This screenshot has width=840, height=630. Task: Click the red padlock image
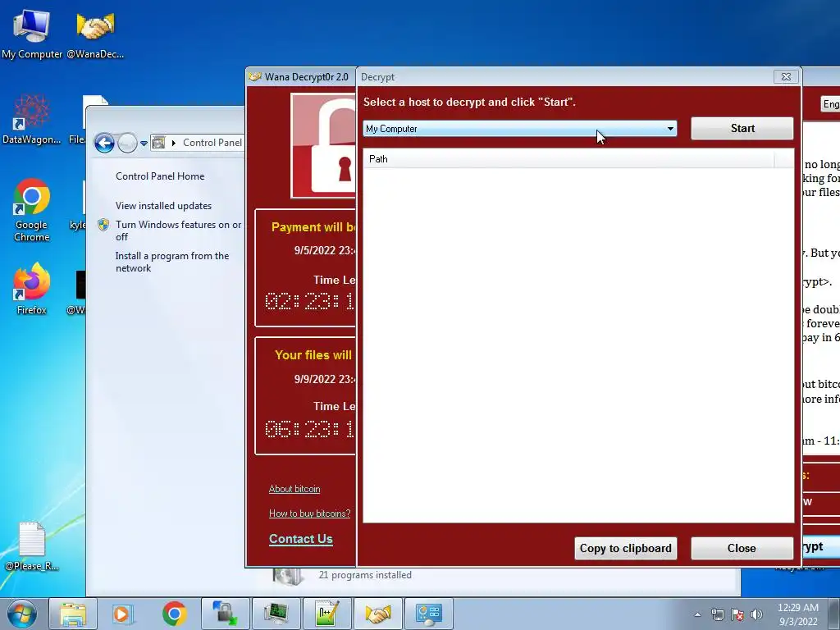click(323, 146)
